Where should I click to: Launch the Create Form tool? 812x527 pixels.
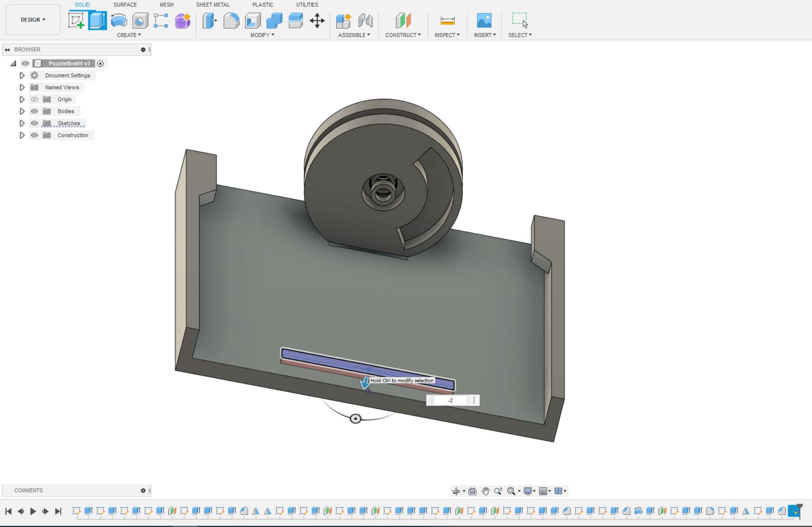183,20
